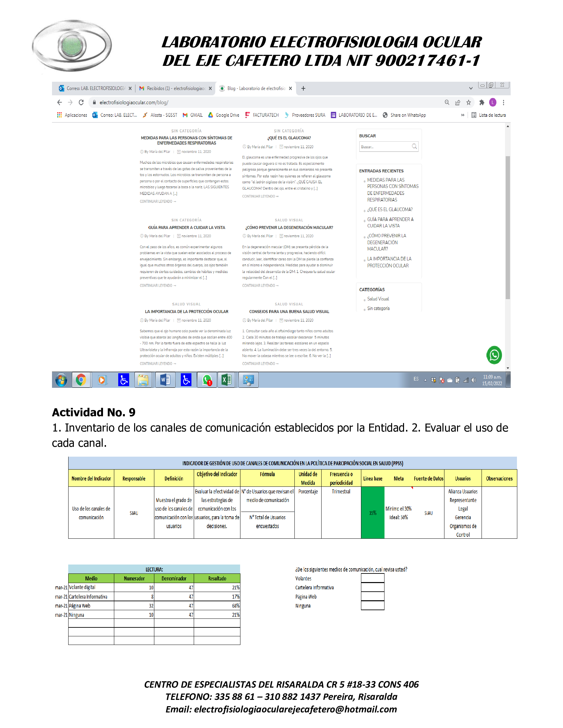The width and height of the screenshot is (563, 728).
Task: Open the FACTURATECH bookmark
Action: click(262, 115)
